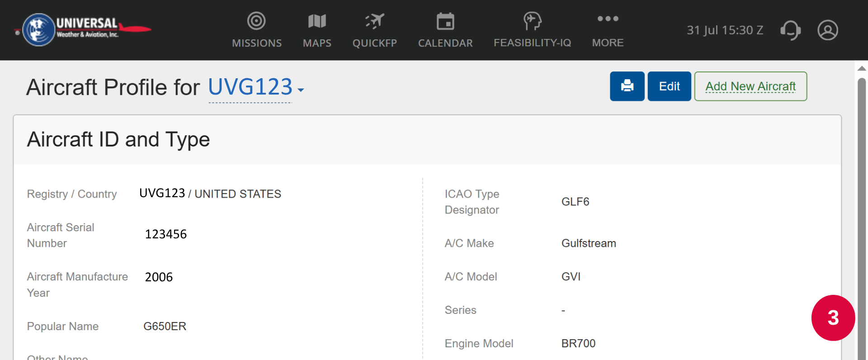
Task: Click the page scrollbar up arrow
Action: [862, 68]
